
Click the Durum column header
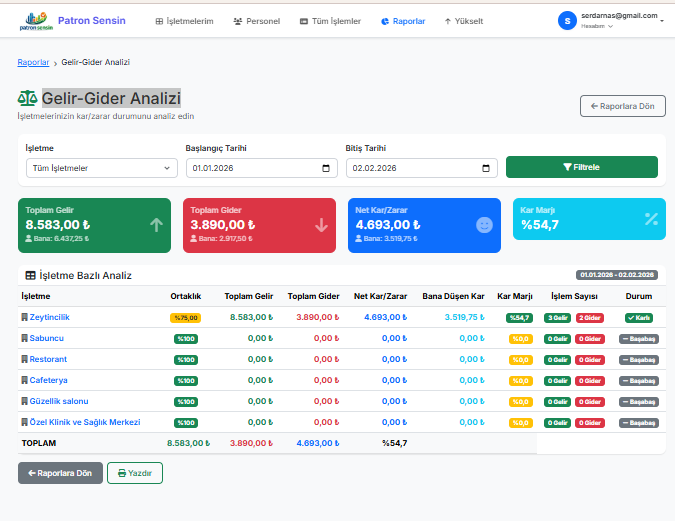click(639, 296)
